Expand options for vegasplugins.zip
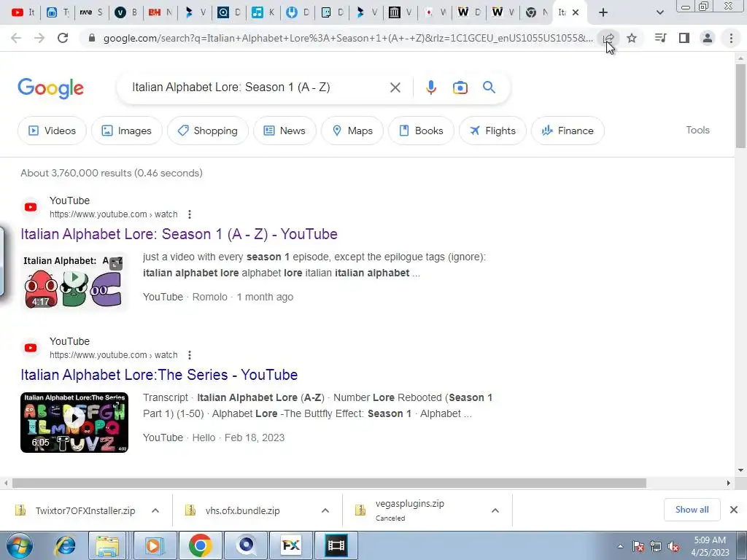 (495, 510)
